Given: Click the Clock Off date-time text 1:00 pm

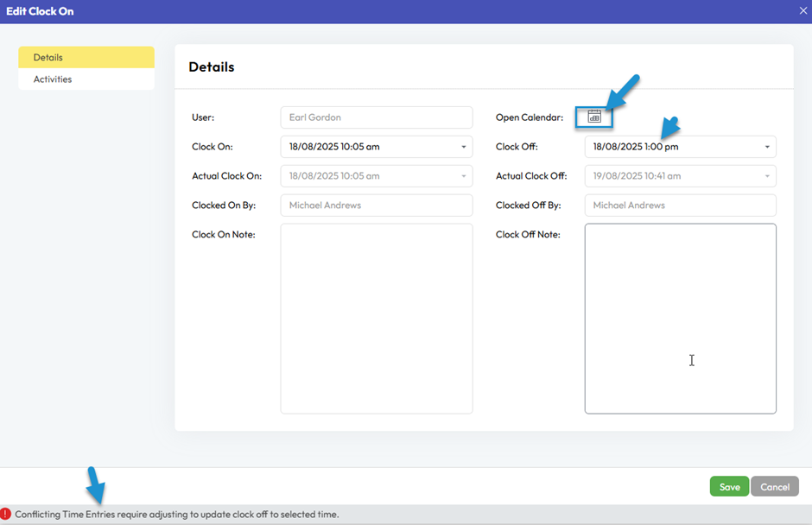Looking at the screenshot, I should (636, 147).
